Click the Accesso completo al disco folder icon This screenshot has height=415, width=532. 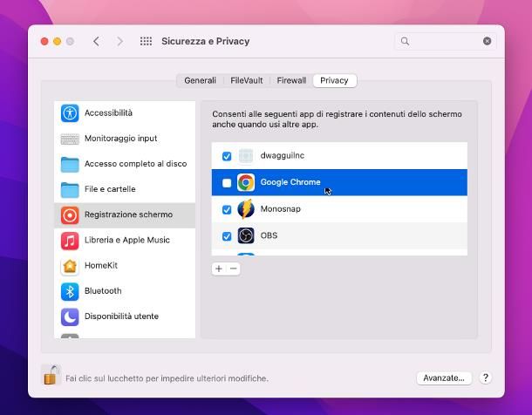click(70, 165)
